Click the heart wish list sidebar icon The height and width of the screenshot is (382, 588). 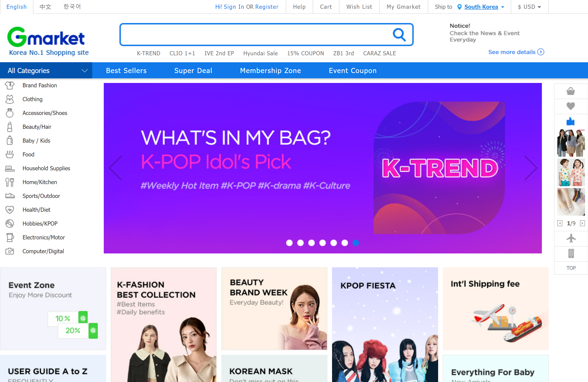click(570, 106)
